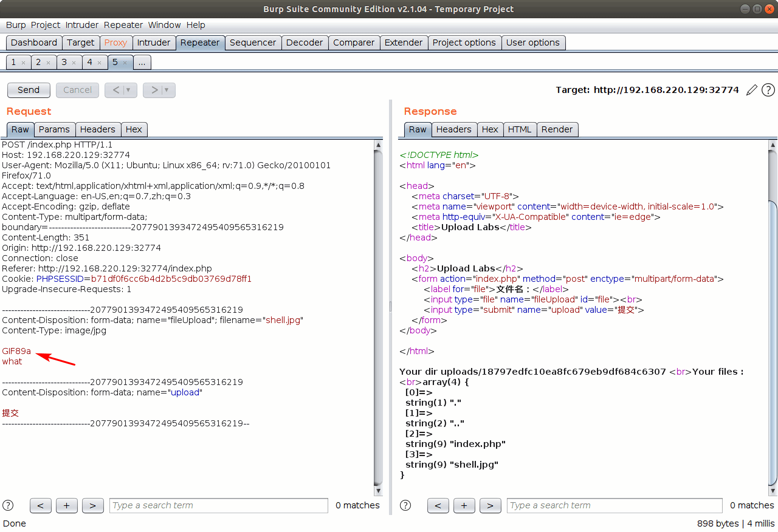Find previous match in request search
Viewport: 778px width, 532px height.
pos(40,505)
